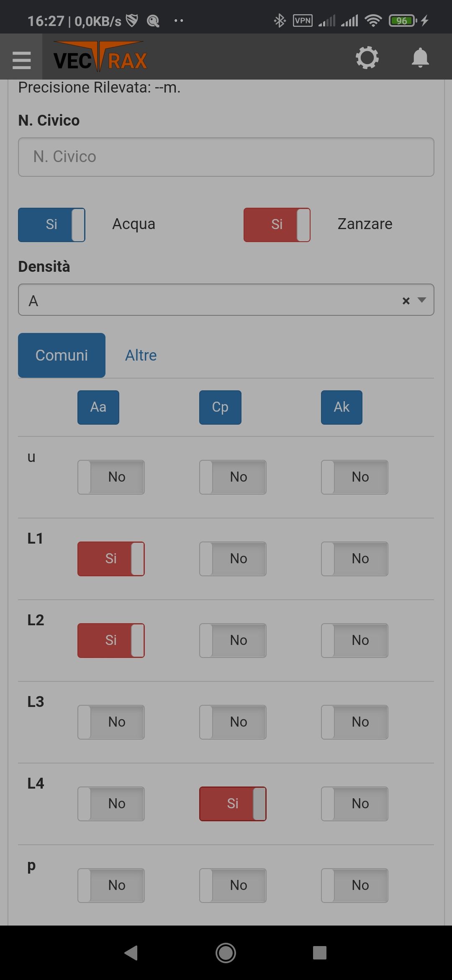Screen dimensions: 452x980
Task: Tap the notifications bell icon
Action: 420,57
